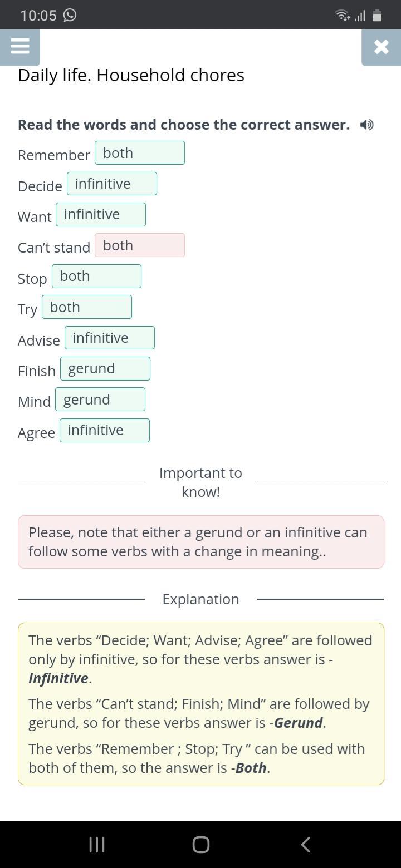Viewport: 401px width, 868px height.
Task: Open the hamburger menu
Action: pyautogui.click(x=20, y=46)
